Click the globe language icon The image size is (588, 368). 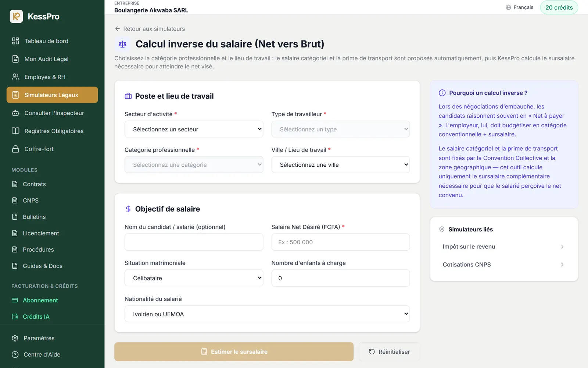pyautogui.click(x=508, y=7)
